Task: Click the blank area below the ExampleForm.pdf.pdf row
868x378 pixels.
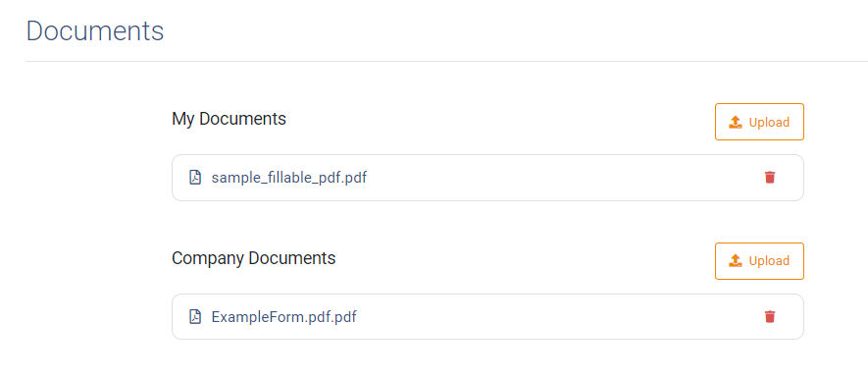Action: pos(487,359)
